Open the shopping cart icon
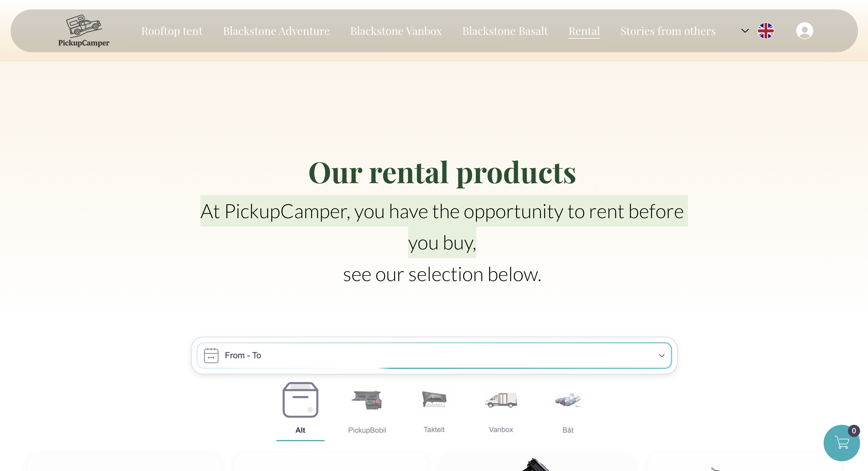The height and width of the screenshot is (471, 868). [841, 443]
